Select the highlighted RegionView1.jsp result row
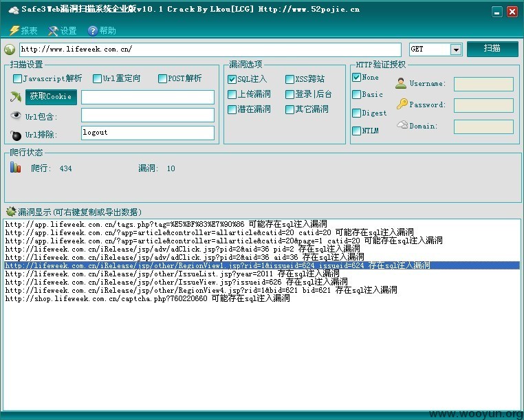This screenshot has width=524, height=420. pos(262,265)
